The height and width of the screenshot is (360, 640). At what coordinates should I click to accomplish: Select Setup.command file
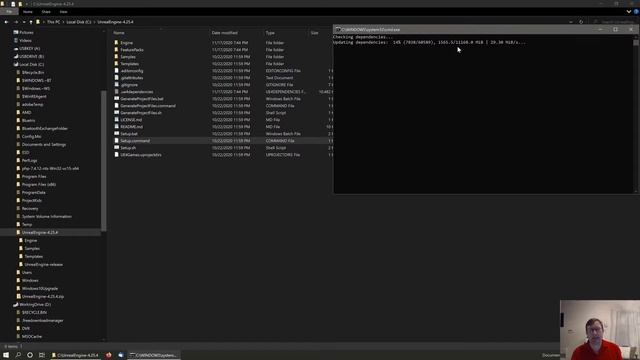click(135, 141)
